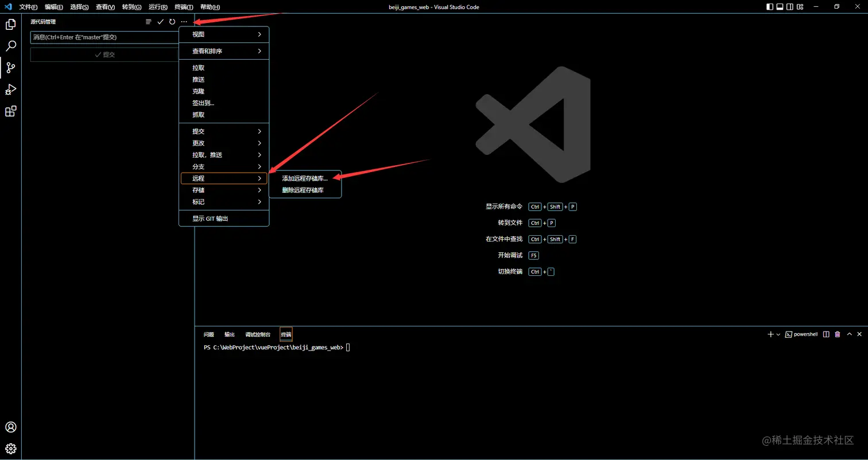Select 克隆 in the context menu

coord(224,91)
